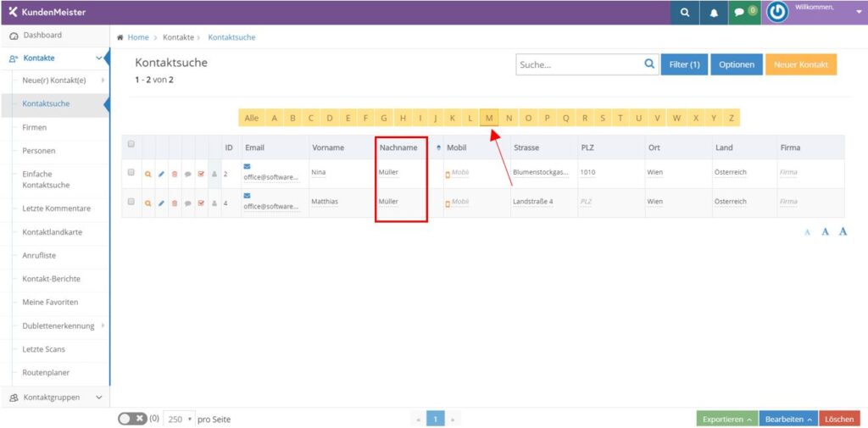Open the Filter (1) button
This screenshot has width=868, height=428.
point(683,64)
